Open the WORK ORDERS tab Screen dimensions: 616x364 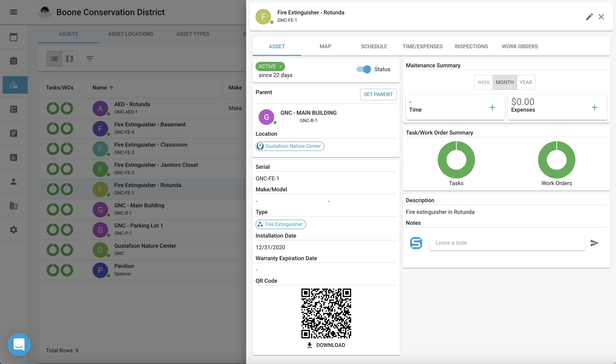[520, 46]
